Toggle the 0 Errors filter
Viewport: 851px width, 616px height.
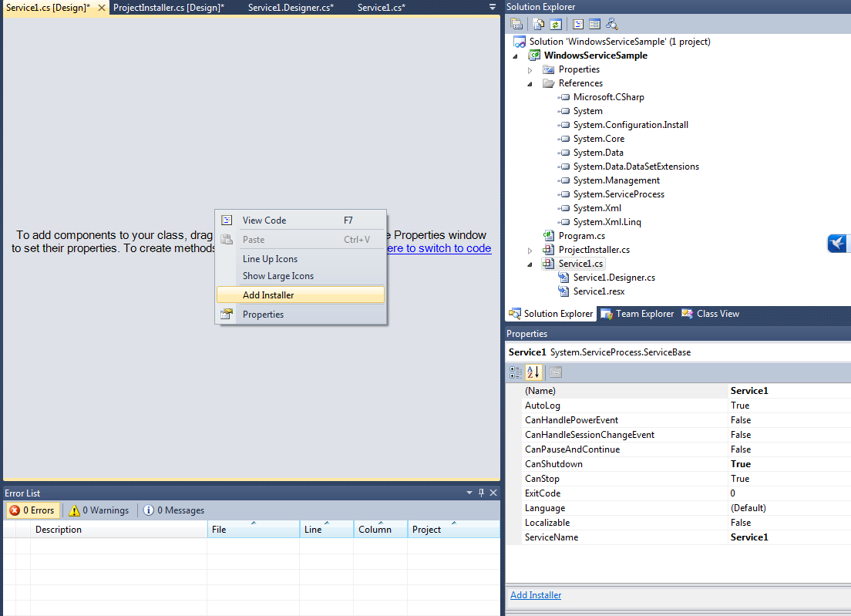[33, 510]
